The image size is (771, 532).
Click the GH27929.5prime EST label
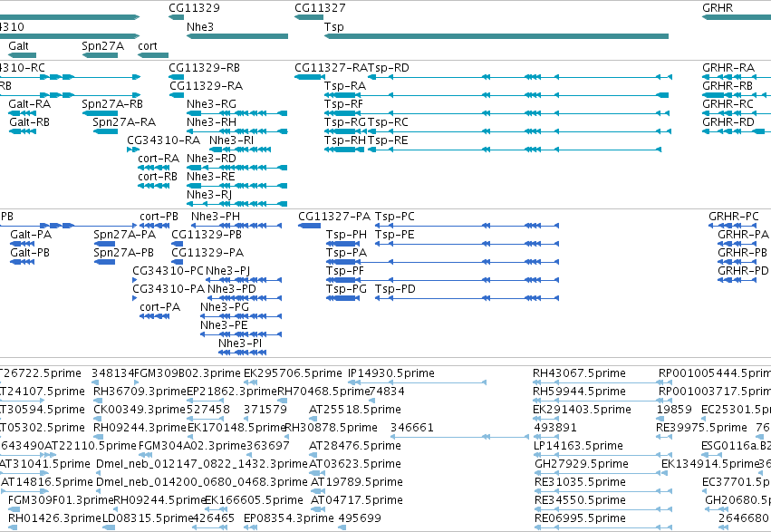[582, 464]
